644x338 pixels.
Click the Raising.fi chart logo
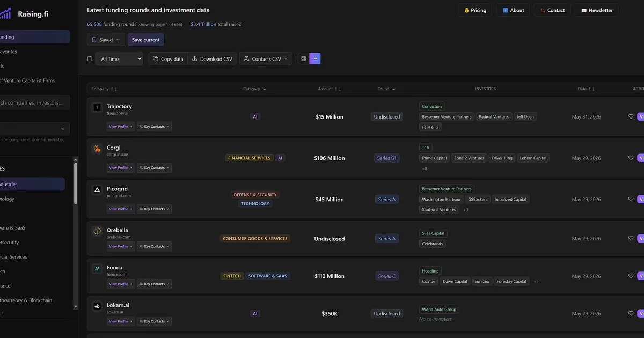tap(6, 13)
